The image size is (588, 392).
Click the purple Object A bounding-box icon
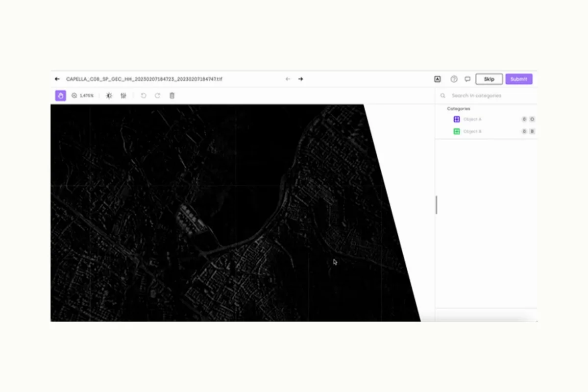pyautogui.click(x=457, y=119)
